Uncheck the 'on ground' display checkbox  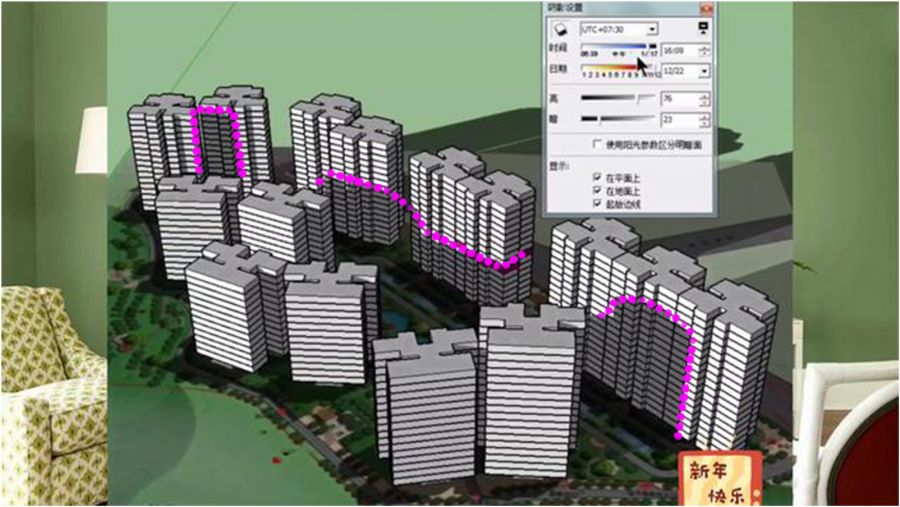597,190
